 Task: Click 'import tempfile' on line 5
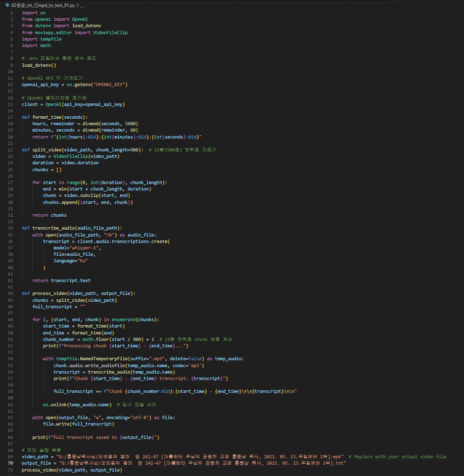click(x=42, y=39)
